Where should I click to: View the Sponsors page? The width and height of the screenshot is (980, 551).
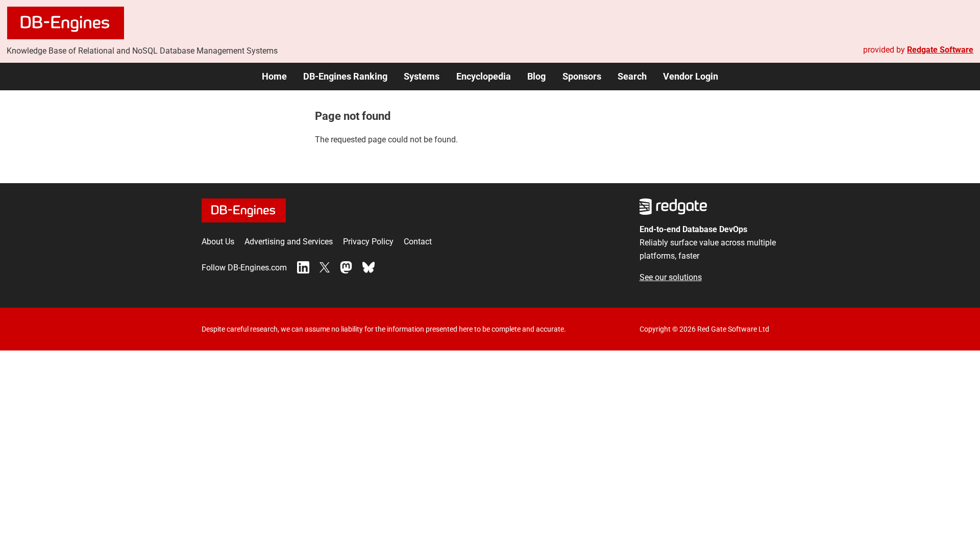pyautogui.click(x=581, y=77)
